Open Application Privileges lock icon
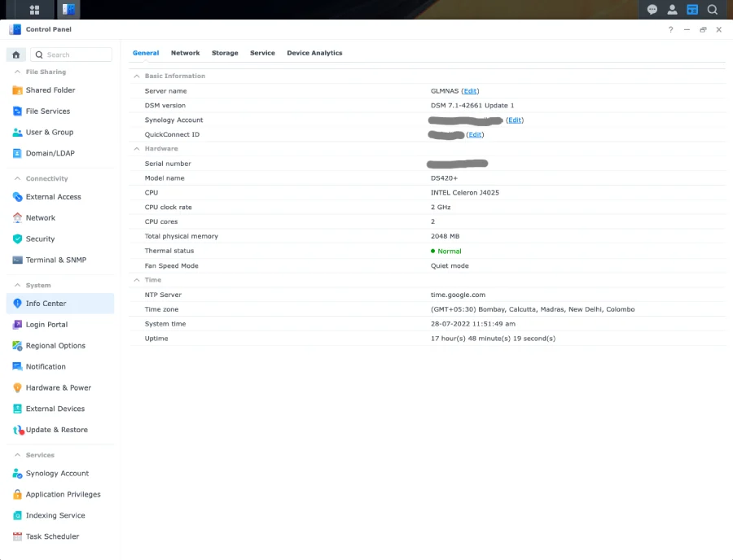Image resolution: width=733 pixels, height=560 pixels. 17,494
